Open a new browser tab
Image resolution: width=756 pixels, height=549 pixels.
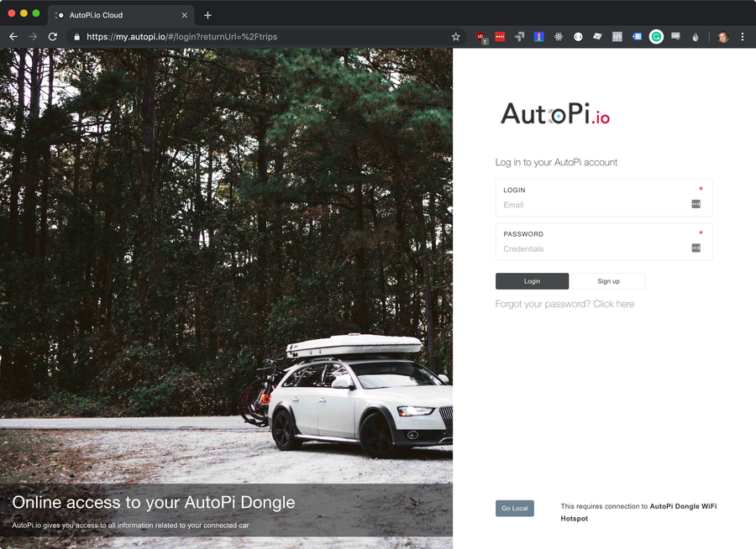coord(207,15)
